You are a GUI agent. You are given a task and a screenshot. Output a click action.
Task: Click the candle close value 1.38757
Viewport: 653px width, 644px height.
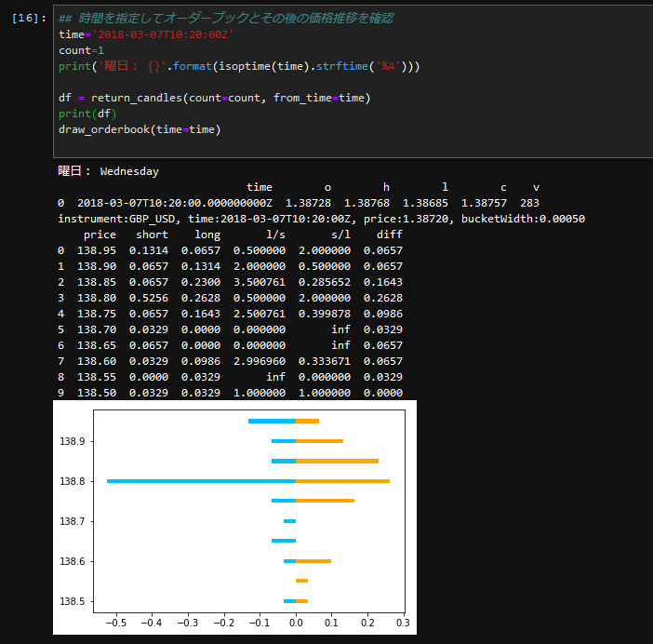pos(484,203)
